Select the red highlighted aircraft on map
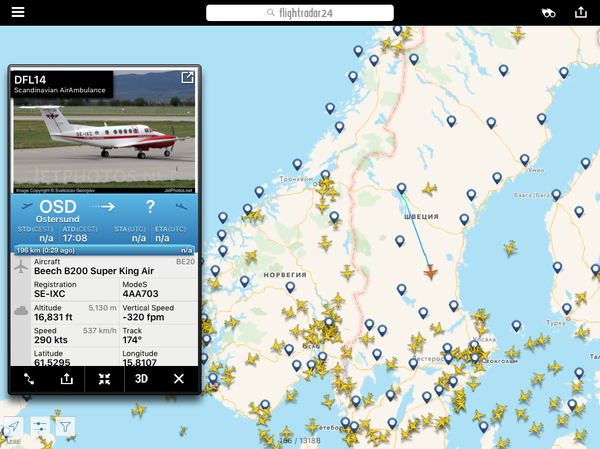This screenshot has height=449, width=600. click(430, 271)
